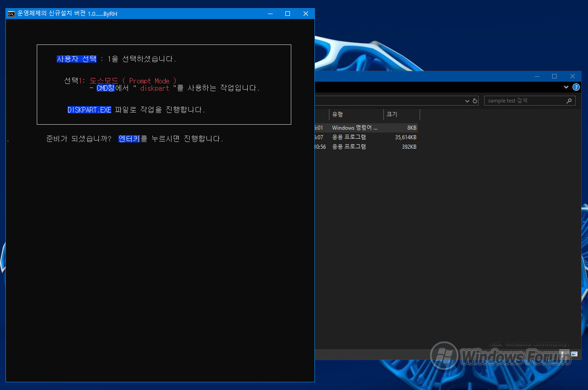This screenshot has width=588, height=390.
Task: Minimize the 운영체제의 신규설치 console window
Action: coord(269,14)
